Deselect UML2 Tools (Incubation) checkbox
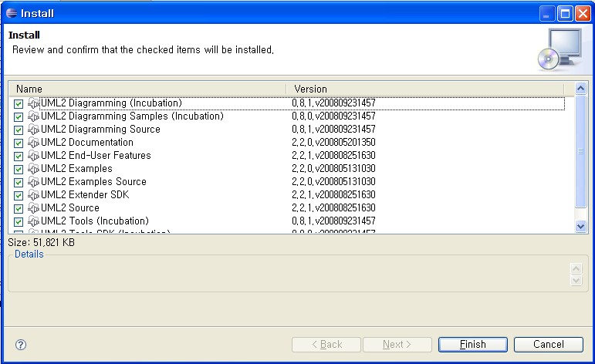This screenshot has width=595, height=364. [x=19, y=222]
